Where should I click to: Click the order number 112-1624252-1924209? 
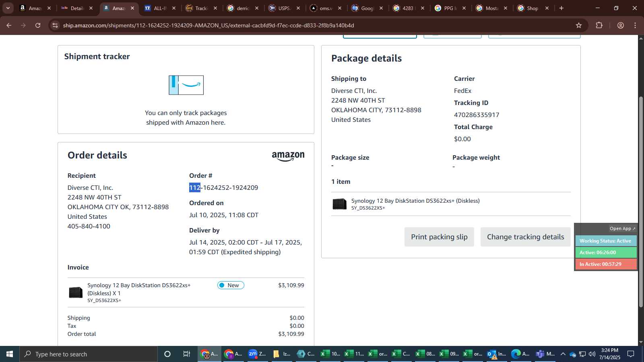click(x=224, y=187)
